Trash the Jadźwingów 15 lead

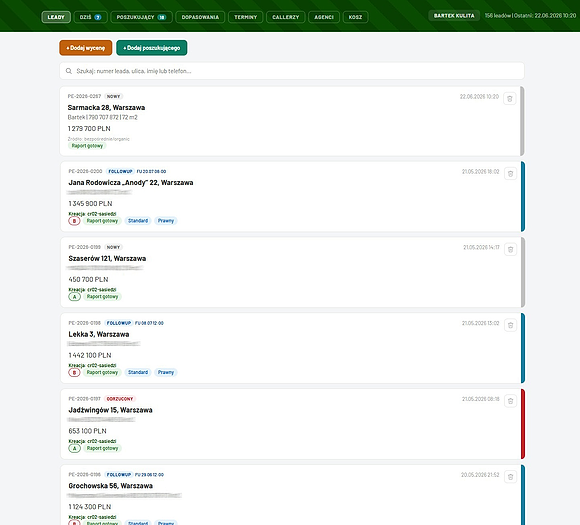(510, 401)
